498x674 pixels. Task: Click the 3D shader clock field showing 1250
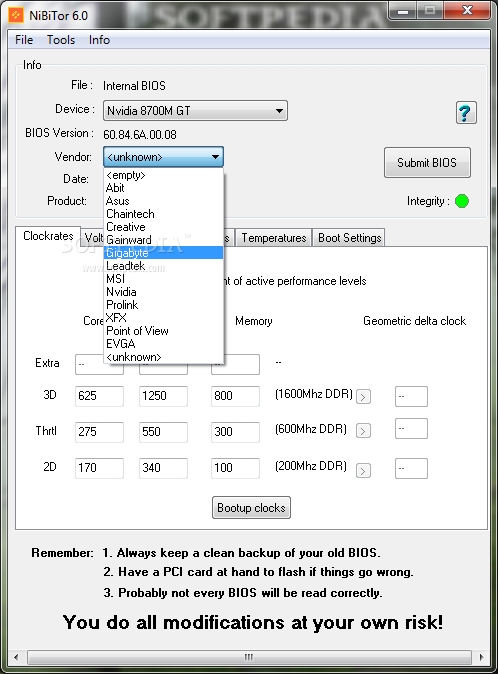pyautogui.click(x=163, y=396)
